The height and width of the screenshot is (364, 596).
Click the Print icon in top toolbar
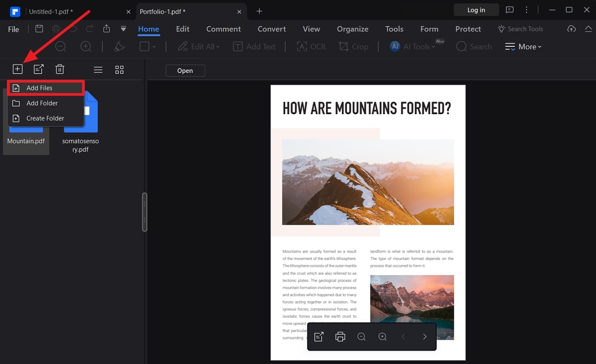56,29
